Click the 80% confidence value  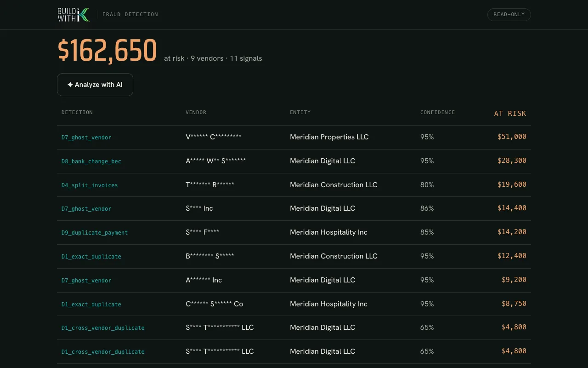pos(427,185)
